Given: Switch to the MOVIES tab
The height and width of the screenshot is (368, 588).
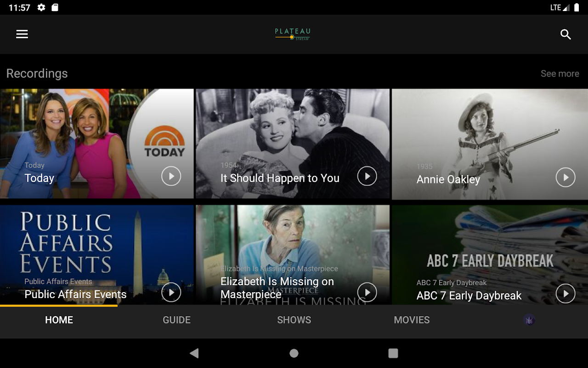Looking at the screenshot, I should [412, 320].
